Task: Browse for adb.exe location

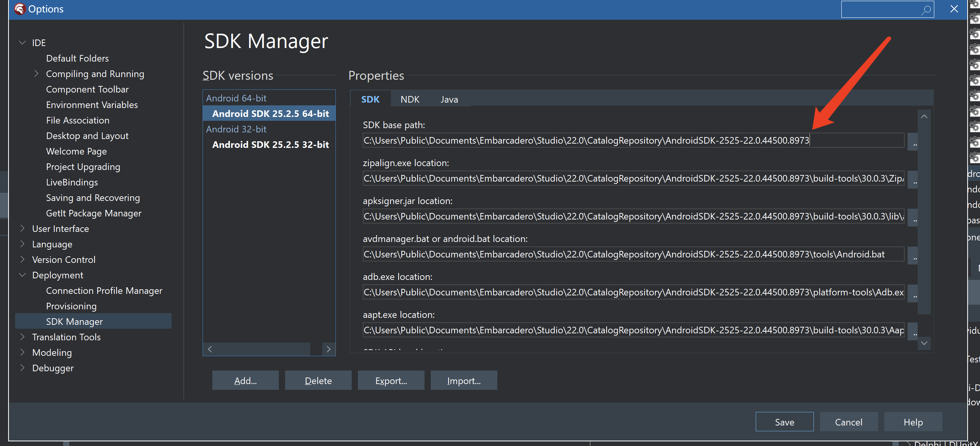Action: pyautogui.click(x=913, y=294)
